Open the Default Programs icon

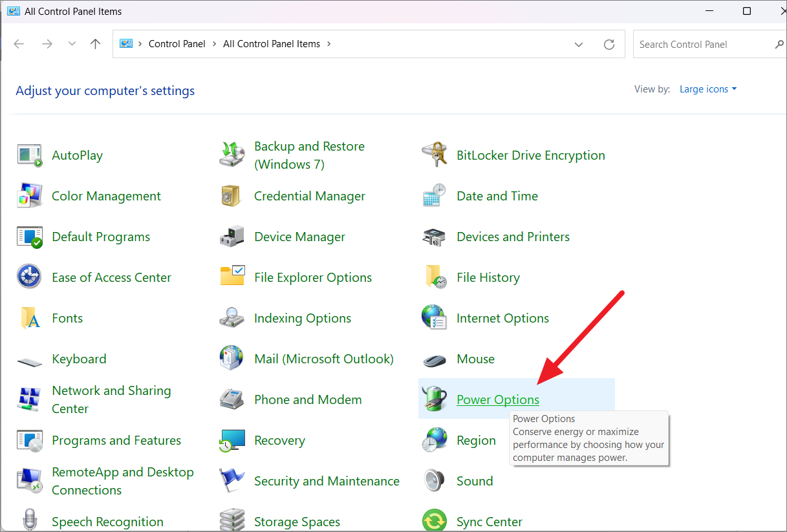point(29,237)
